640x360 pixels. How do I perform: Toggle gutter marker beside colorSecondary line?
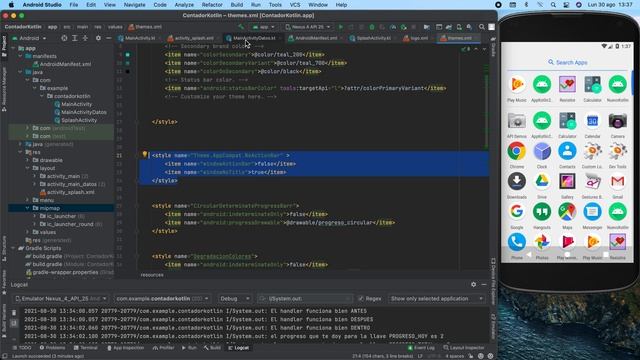[128, 54]
